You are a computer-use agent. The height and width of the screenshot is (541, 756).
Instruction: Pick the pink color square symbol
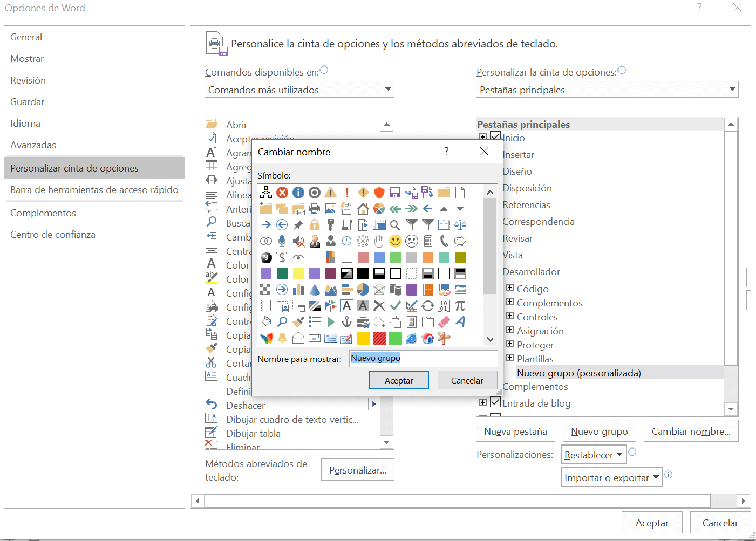tap(363, 257)
